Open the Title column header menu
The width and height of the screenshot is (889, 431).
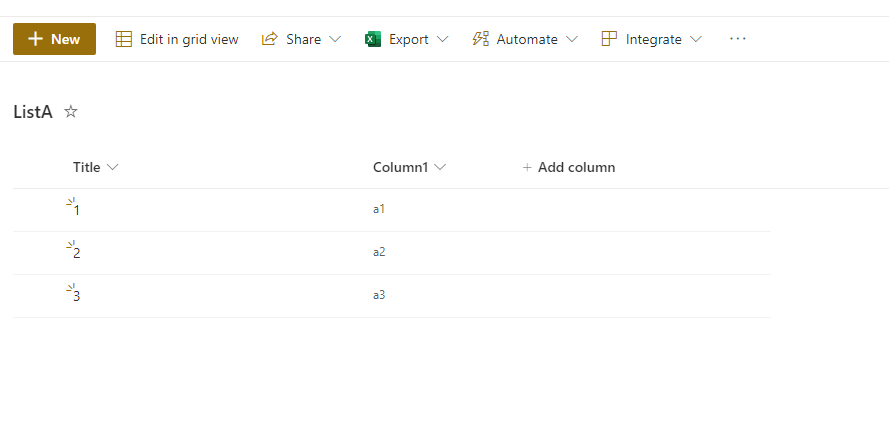(96, 167)
